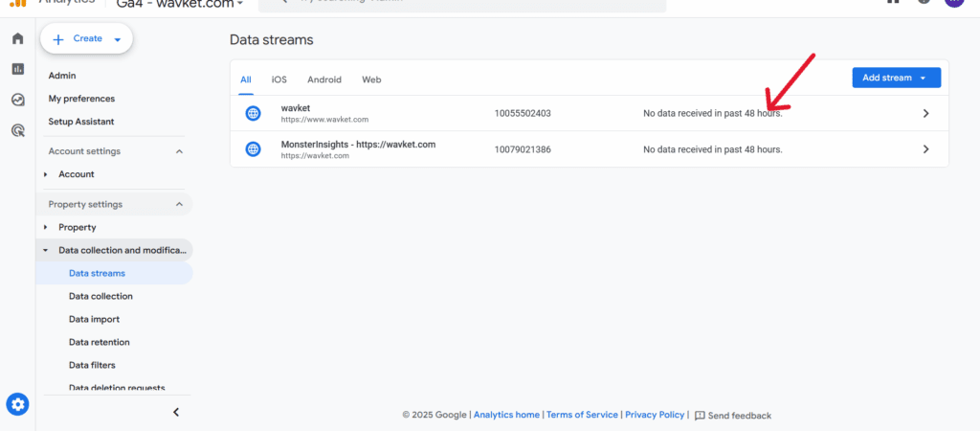980x431 pixels.
Task: Follow the Terms of Service link
Action: coord(582,415)
